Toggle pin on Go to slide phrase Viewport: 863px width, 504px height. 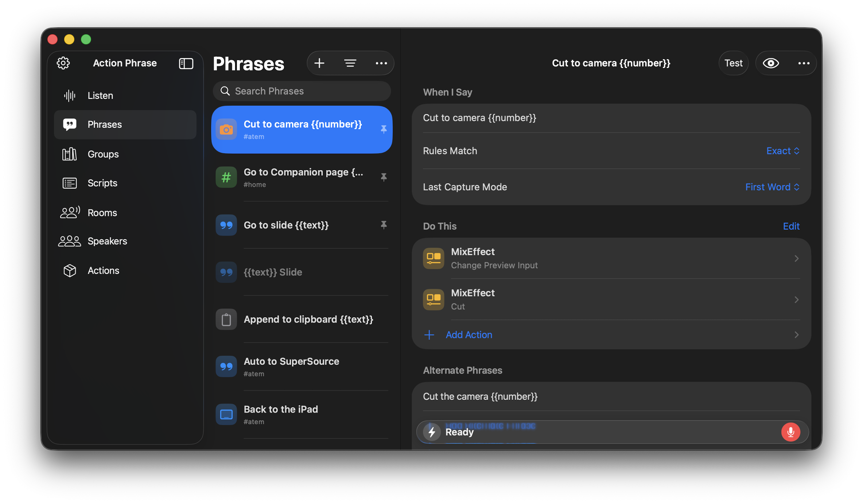pyautogui.click(x=383, y=225)
